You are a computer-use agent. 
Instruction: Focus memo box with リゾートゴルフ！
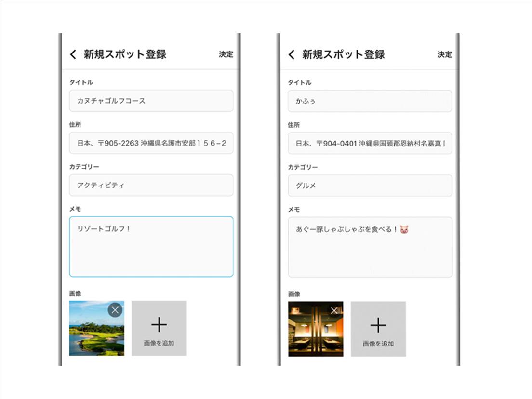point(151,247)
